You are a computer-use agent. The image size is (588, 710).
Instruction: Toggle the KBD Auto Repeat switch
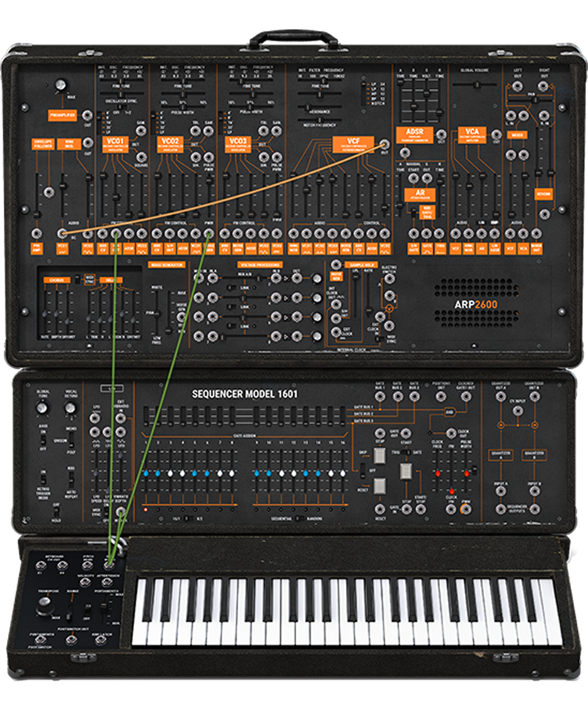pos(71,479)
